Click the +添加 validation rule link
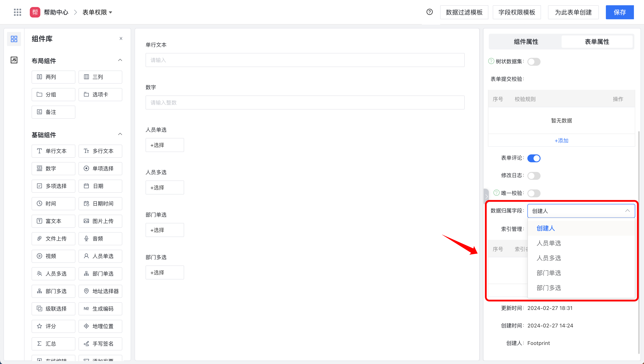 pos(561,141)
